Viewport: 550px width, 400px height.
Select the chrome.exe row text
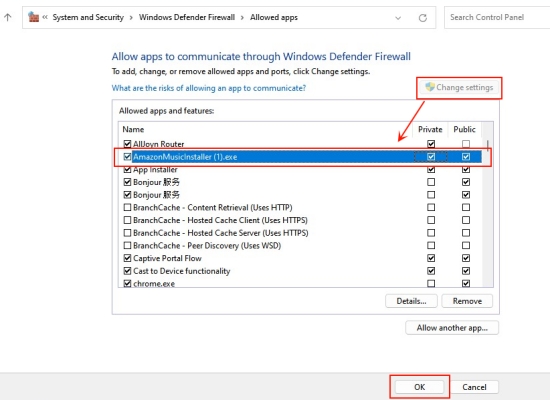(x=154, y=284)
